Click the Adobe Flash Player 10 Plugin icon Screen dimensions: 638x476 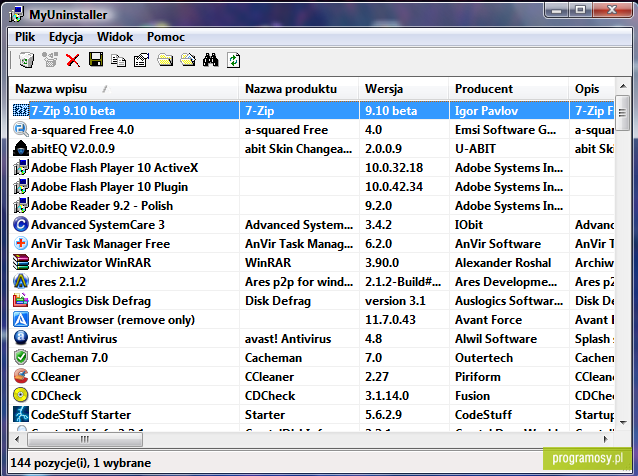[x=21, y=186]
